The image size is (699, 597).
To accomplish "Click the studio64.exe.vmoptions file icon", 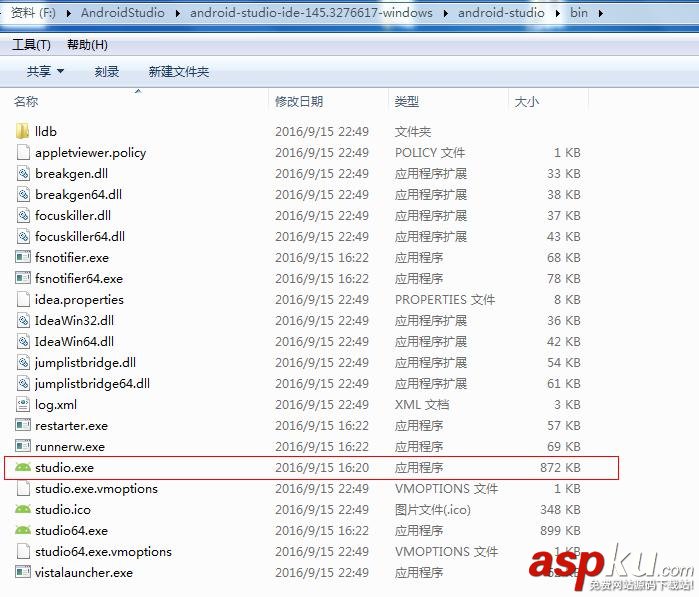I will pyautogui.click(x=23, y=551).
